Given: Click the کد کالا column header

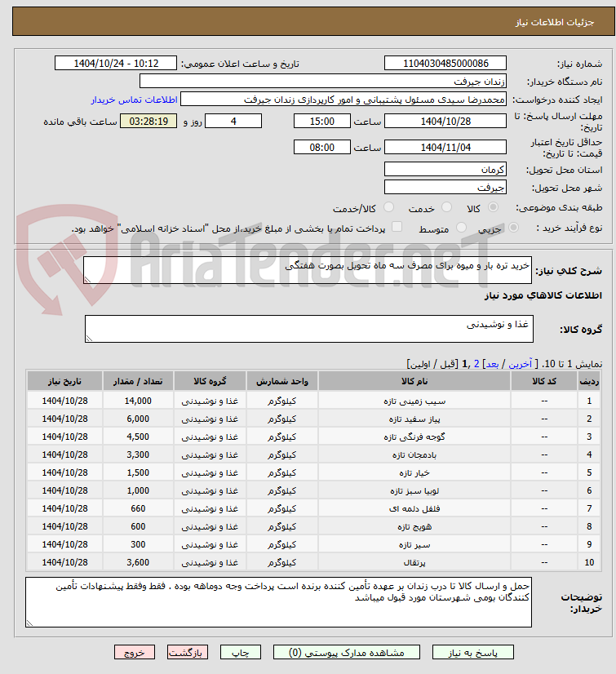Looking at the screenshot, I should click(x=544, y=381).
